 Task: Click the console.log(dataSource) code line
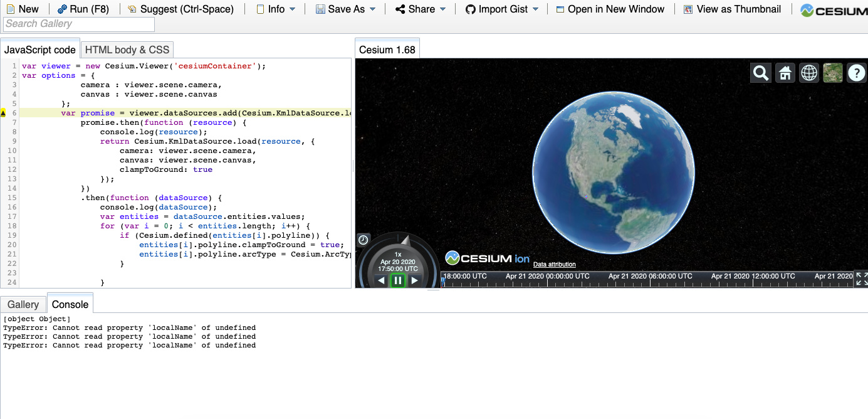tap(159, 207)
